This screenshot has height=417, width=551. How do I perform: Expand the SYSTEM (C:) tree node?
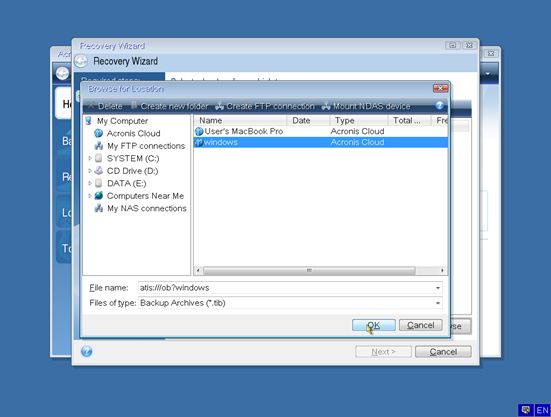(x=90, y=158)
